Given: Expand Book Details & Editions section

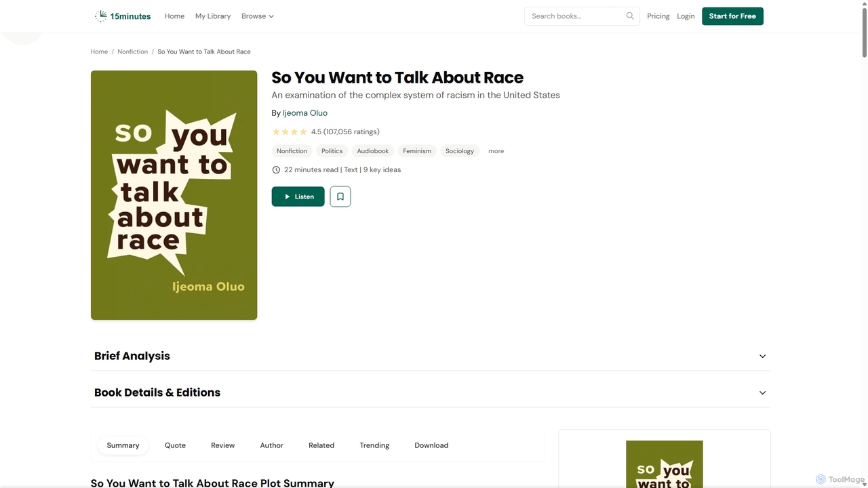Looking at the screenshot, I should pos(431,392).
